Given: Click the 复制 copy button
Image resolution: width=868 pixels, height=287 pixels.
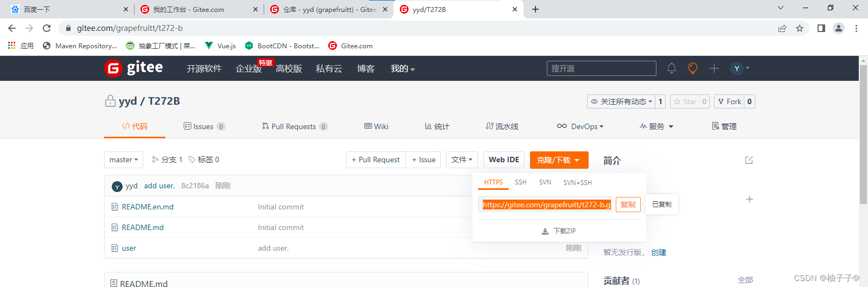Looking at the screenshot, I should [x=628, y=205].
